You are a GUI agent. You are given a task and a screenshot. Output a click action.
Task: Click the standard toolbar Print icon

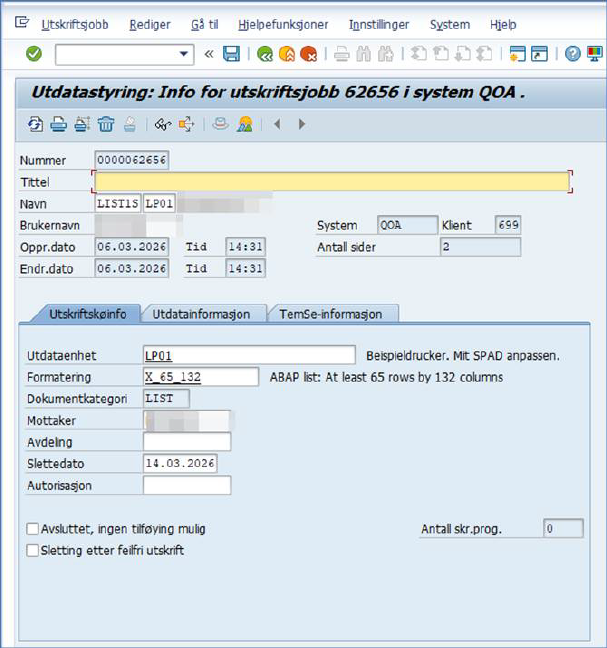tap(342, 54)
